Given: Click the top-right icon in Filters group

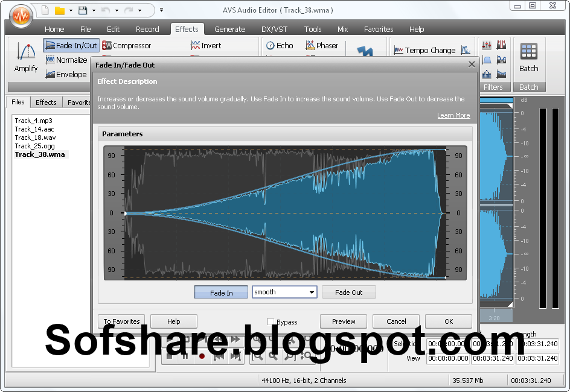Looking at the screenshot, I should (x=501, y=45).
